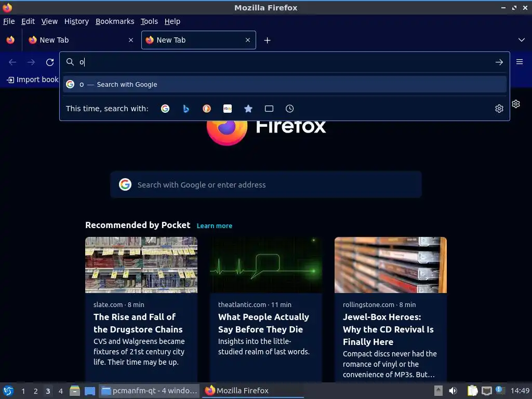
Task: Open the History menu
Action: [x=77, y=21]
